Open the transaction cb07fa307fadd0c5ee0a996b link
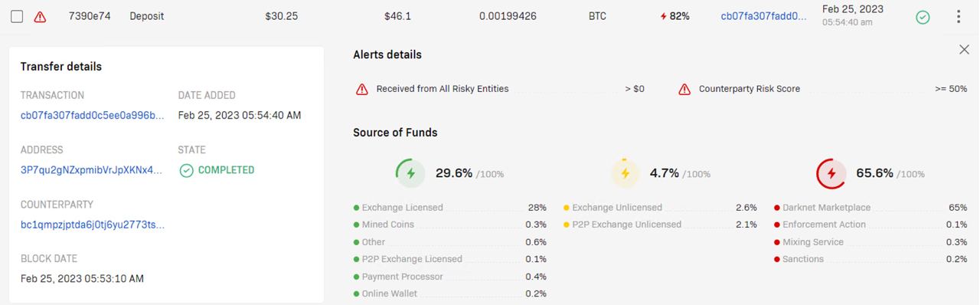Screen dimensions: 980x305 [93, 115]
